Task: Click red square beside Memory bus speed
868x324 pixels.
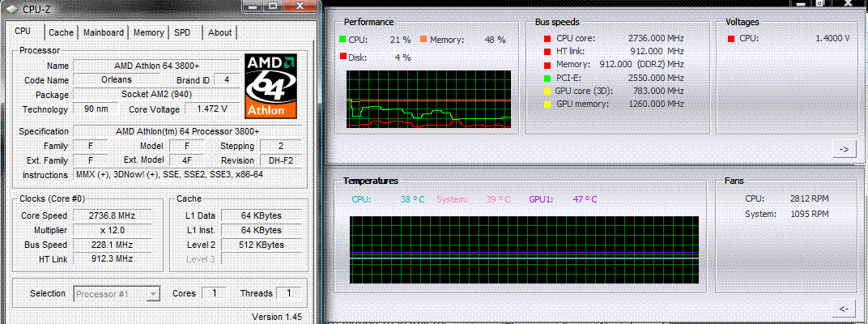Action: 547,65
